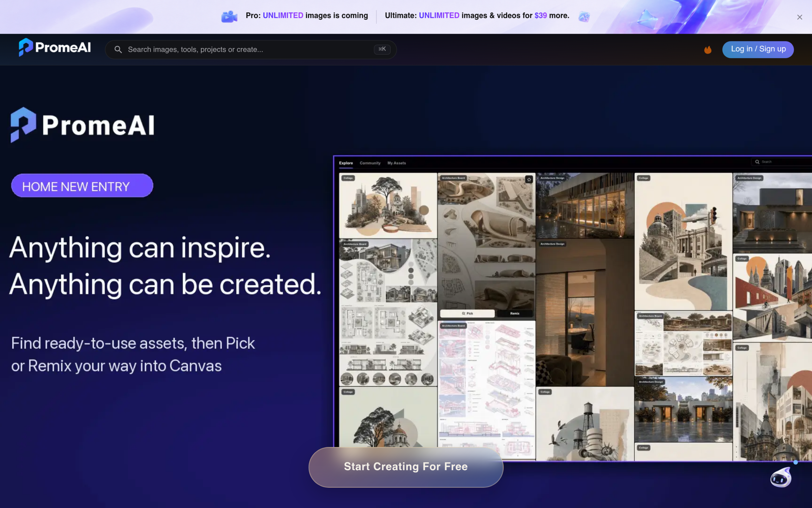Click the PromeAI logo in the navbar
The height and width of the screenshot is (508, 812).
click(55, 47)
